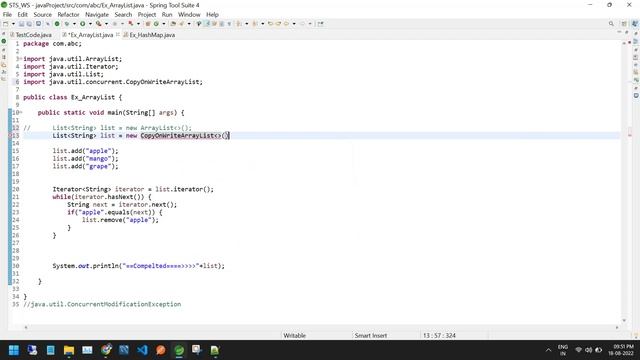
Task: Open the Back history dropdown arrow
Action: pyautogui.click(x=294, y=24)
